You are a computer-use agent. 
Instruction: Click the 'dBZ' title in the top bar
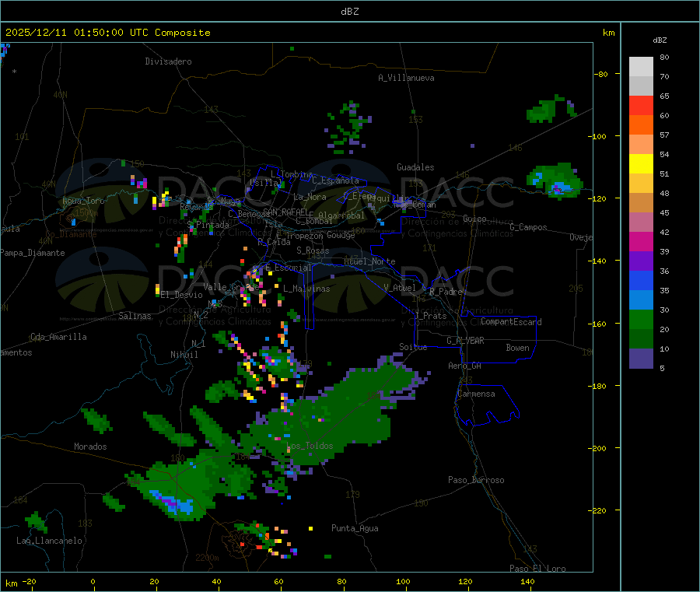(349, 11)
